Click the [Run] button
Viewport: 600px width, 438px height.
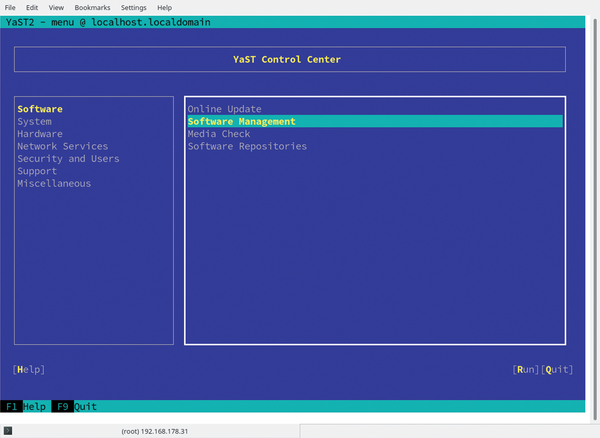click(526, 370)
